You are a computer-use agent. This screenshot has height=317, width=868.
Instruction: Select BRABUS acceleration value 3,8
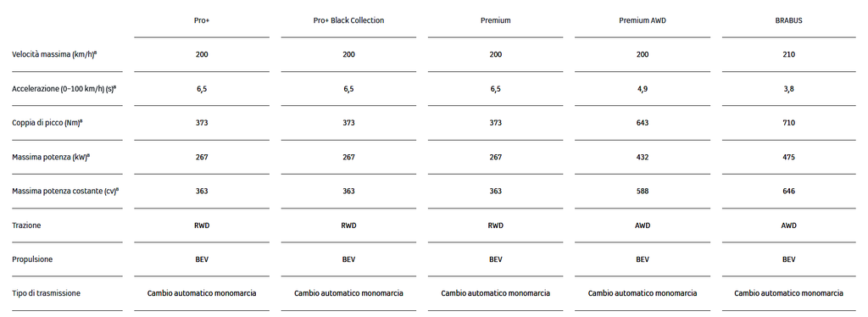(789, 89)
